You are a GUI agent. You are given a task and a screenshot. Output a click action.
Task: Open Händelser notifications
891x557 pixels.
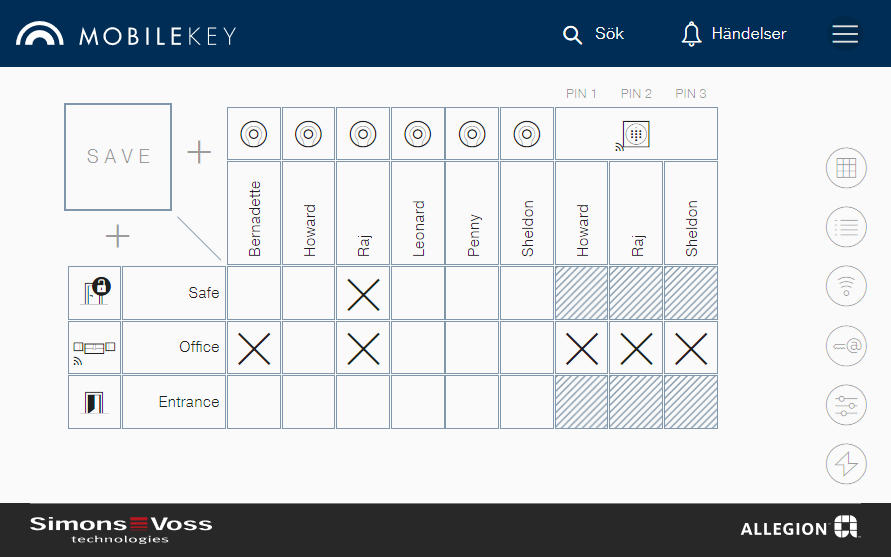tap(734, 34)
